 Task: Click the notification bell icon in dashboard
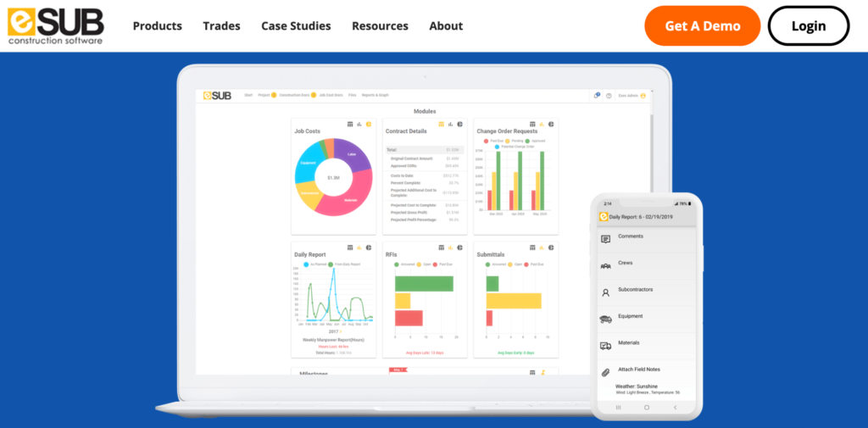click(597, 95)
